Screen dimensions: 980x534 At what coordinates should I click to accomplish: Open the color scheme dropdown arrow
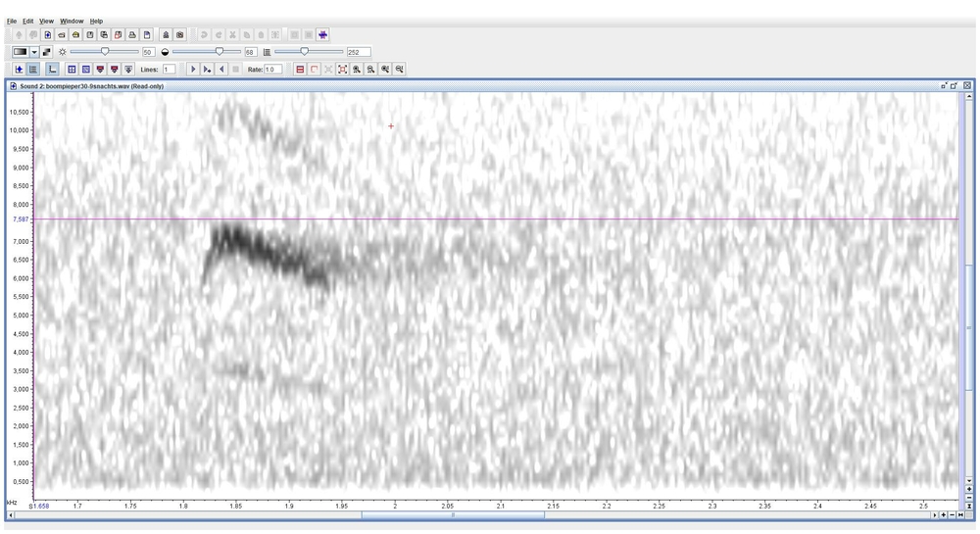coord(33,52)
